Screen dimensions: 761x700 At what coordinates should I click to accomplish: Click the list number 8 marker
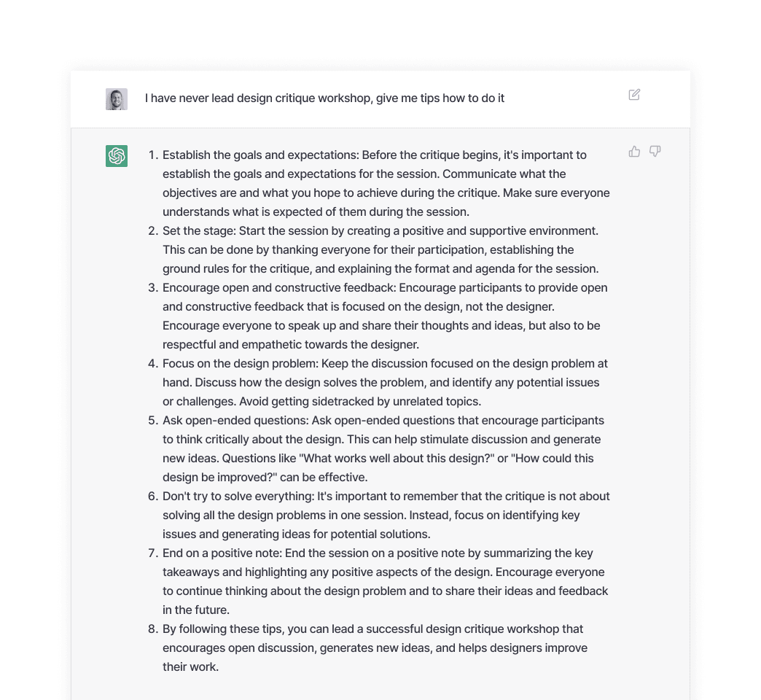coord(153,629)
